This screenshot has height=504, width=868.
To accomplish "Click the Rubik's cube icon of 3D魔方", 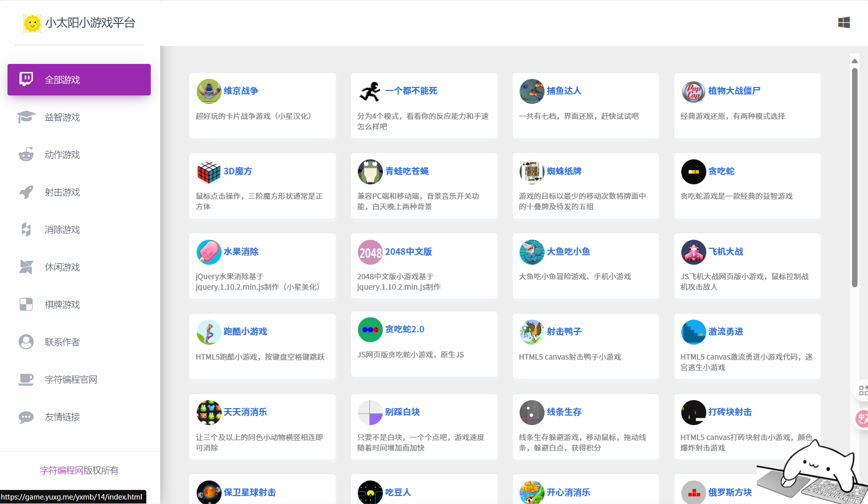I will [x=209, y=171].
